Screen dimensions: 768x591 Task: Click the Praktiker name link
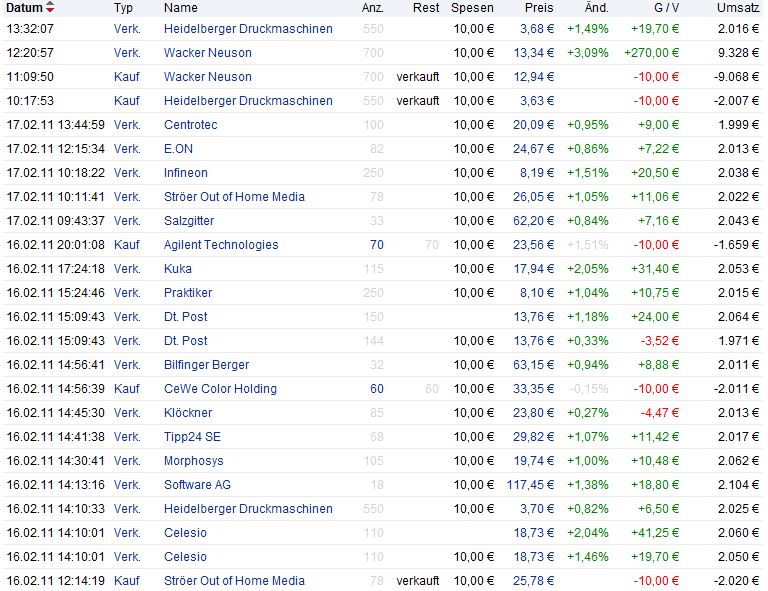click(189, 293)
